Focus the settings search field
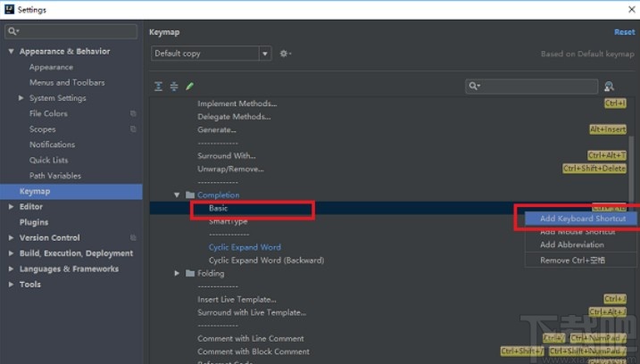The image size is (640, 364). (x=71, y=31)
